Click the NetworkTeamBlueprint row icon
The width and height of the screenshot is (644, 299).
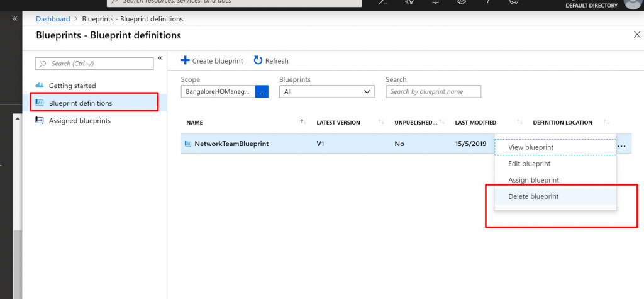(187, 144)
